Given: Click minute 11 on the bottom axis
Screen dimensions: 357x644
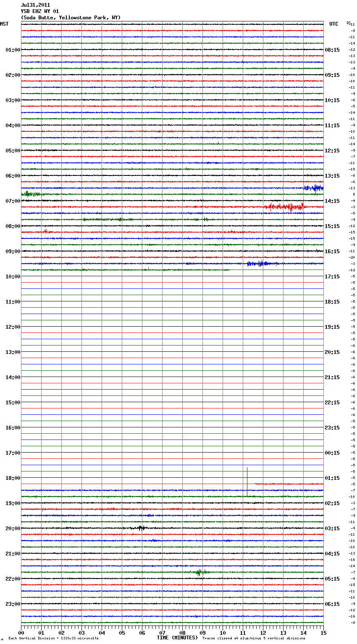Looking at the screenshot, I should [x=243, y=633].
